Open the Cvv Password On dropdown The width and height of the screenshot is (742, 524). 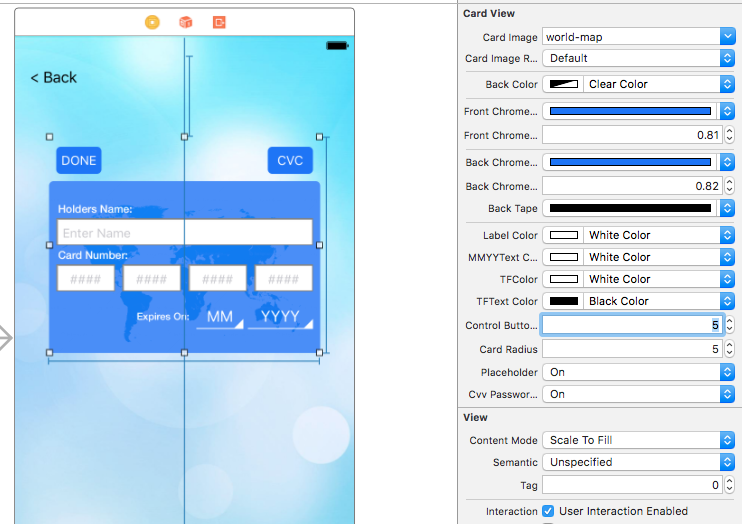[x=639, y=394]
